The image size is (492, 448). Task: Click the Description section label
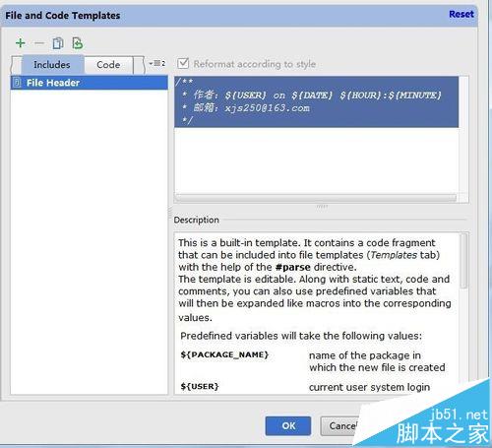[x=197, y=220]
